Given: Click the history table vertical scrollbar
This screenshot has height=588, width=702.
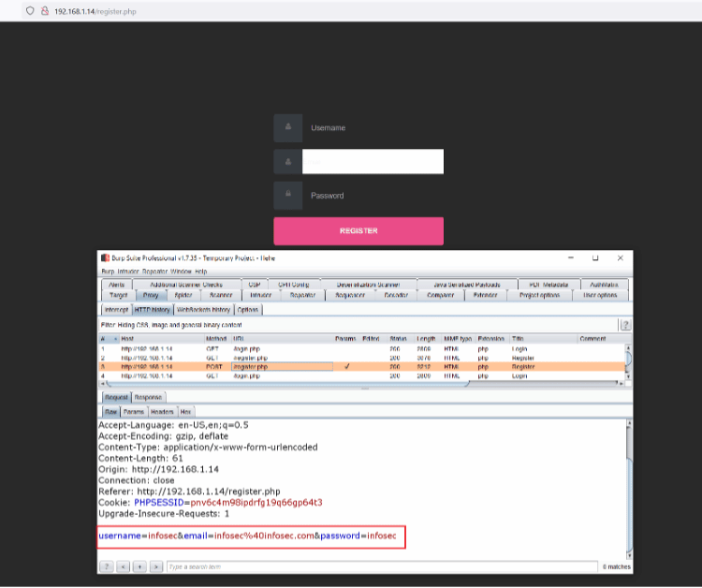Looking at the screenshot, I should (x=628, y=360).
